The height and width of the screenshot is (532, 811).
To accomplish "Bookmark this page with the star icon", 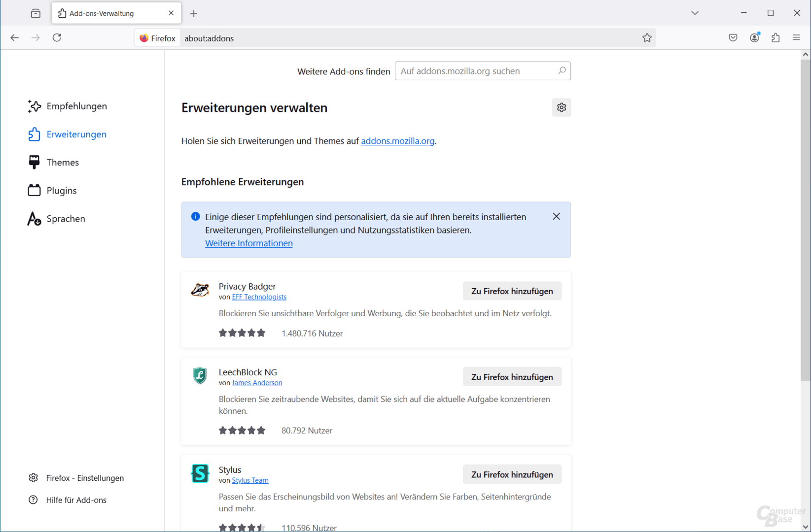I will [647, 38].
